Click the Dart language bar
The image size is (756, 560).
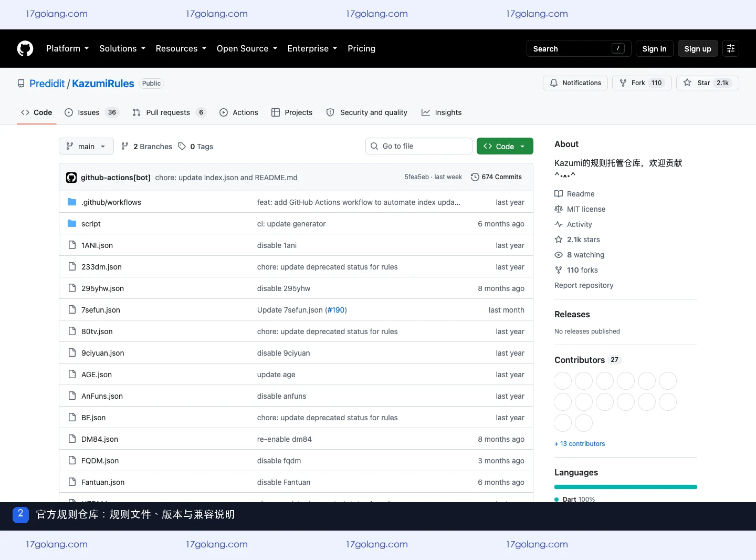(x=626, y=487)
